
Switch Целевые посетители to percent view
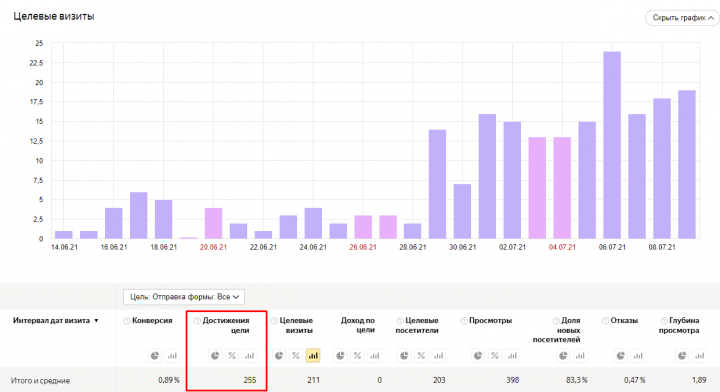421,356
